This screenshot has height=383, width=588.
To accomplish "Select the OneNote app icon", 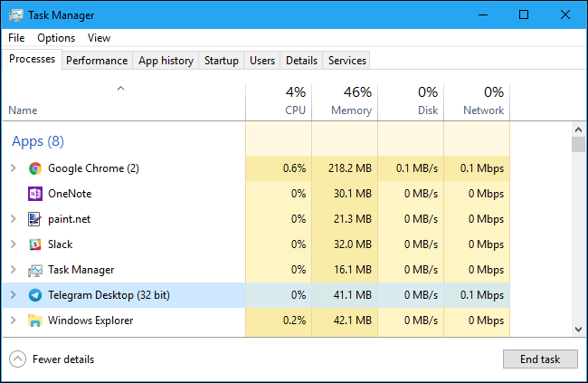I will [35, 194].
